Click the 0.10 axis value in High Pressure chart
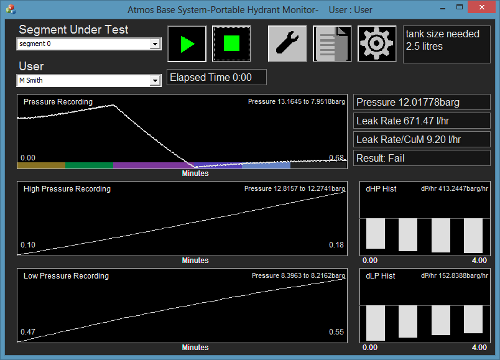The height and width of the screenshot is (360, 500). pyautogui.click(x=28, y=245)
